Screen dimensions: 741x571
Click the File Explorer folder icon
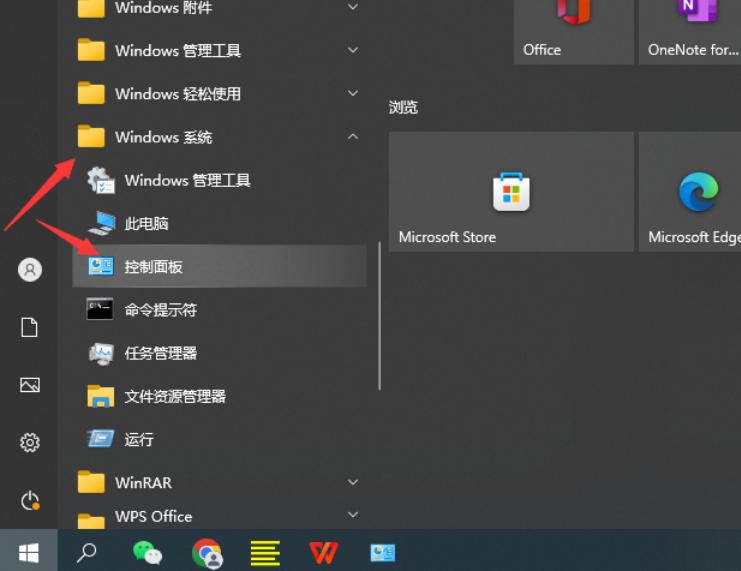(x=101, y=396)
